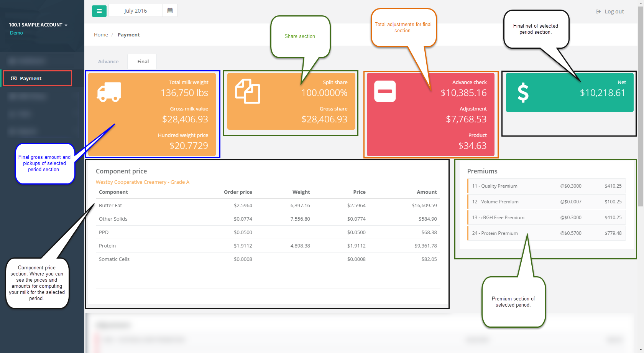Click the Log out icon
Viewport: 644px width, 353px height.
tap(598, 12)
